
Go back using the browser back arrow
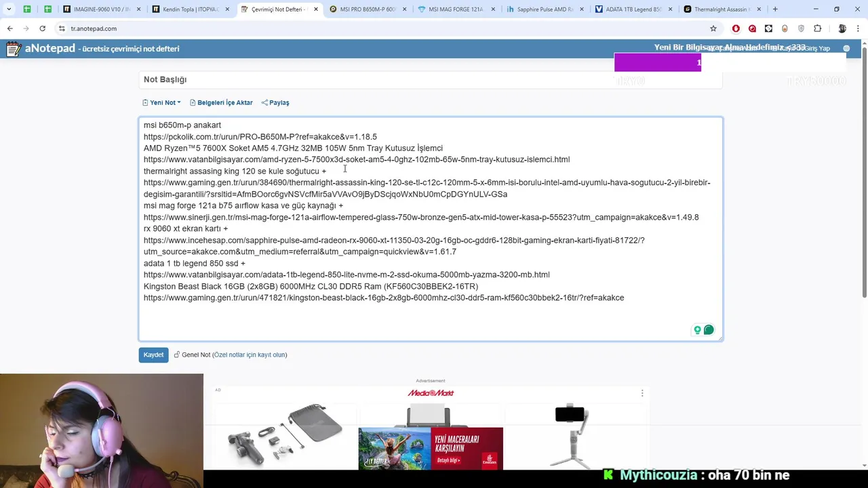click(x=9, y=28)
